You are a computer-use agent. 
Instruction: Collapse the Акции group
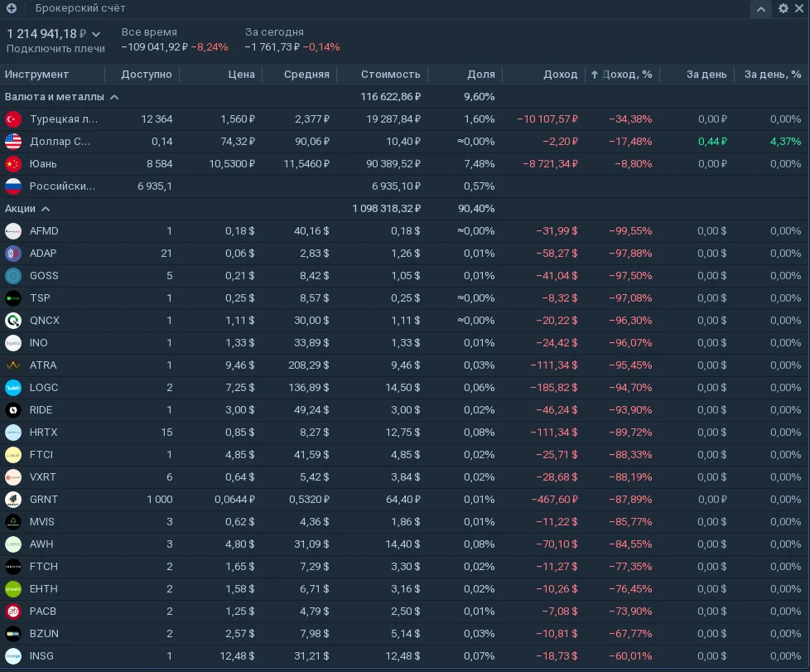tap(46, 209)
